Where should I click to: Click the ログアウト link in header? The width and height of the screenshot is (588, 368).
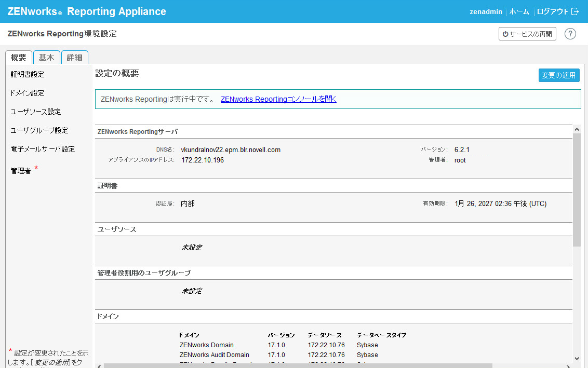tap(552, 11)
